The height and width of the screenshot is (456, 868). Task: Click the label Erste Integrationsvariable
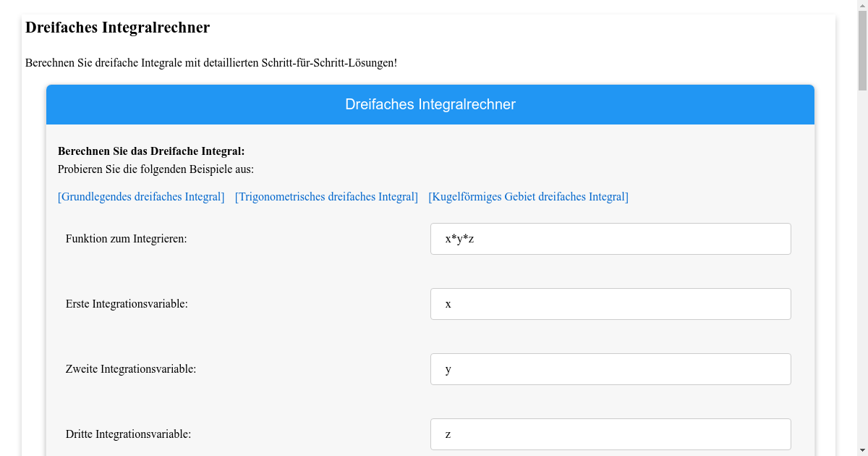[126, 303]
